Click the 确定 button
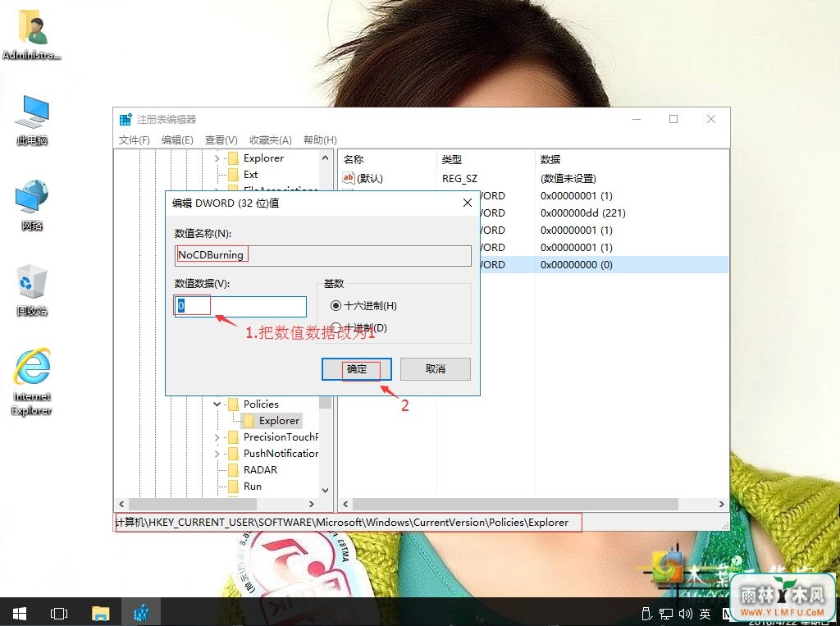 point(357,368)
